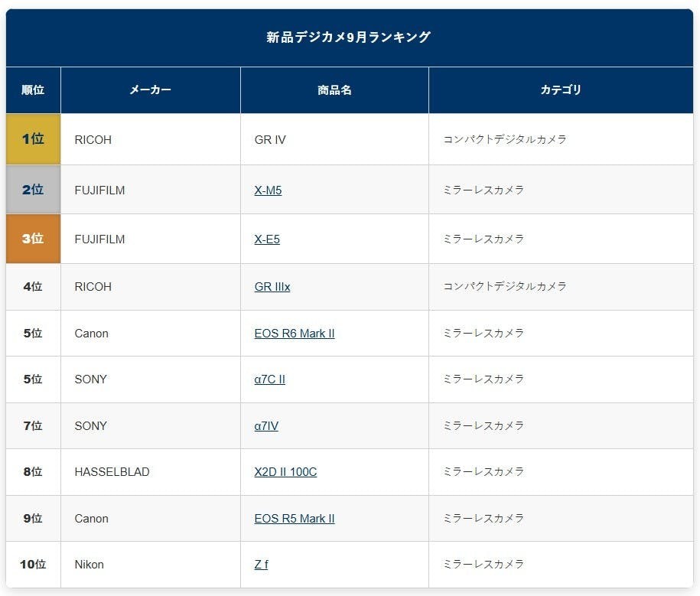Click ミラーレスカメラ in the X-M5 row
Screen dimensions: 700x596
[x=483, y=191]
